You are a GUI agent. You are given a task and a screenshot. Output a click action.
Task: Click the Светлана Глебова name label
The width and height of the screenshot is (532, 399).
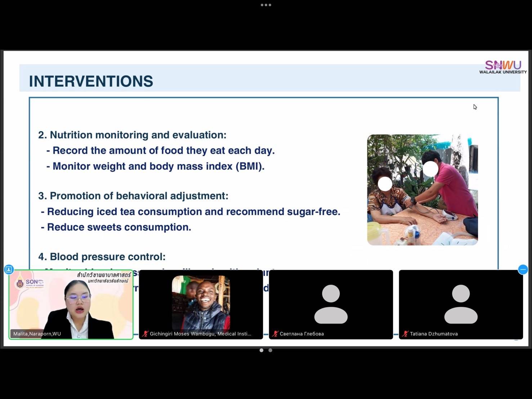point(302,334)
